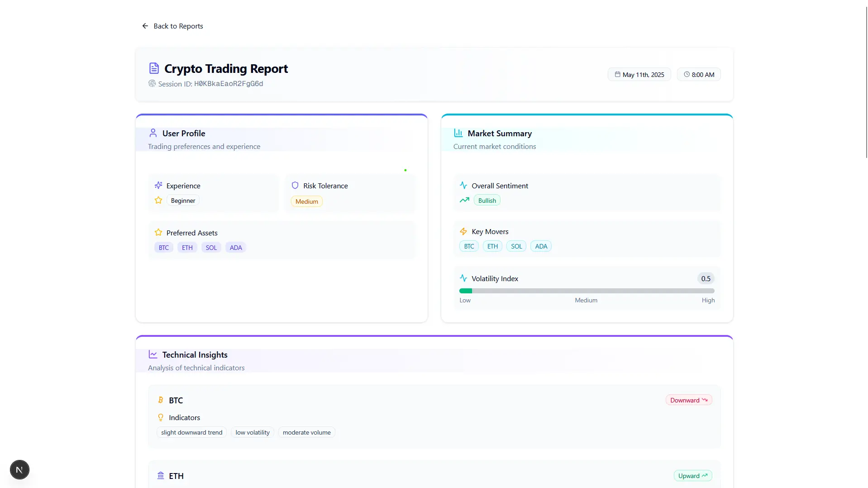Open Back to Reports
The image size is (868, 488).
[x=172, y=26]
